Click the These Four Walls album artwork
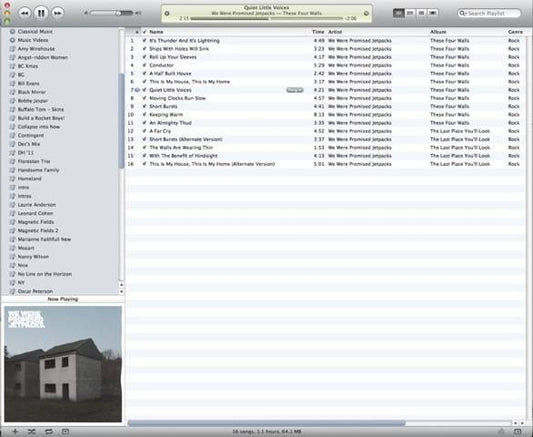This screenshot has height=437, width=533. [63, 364]
